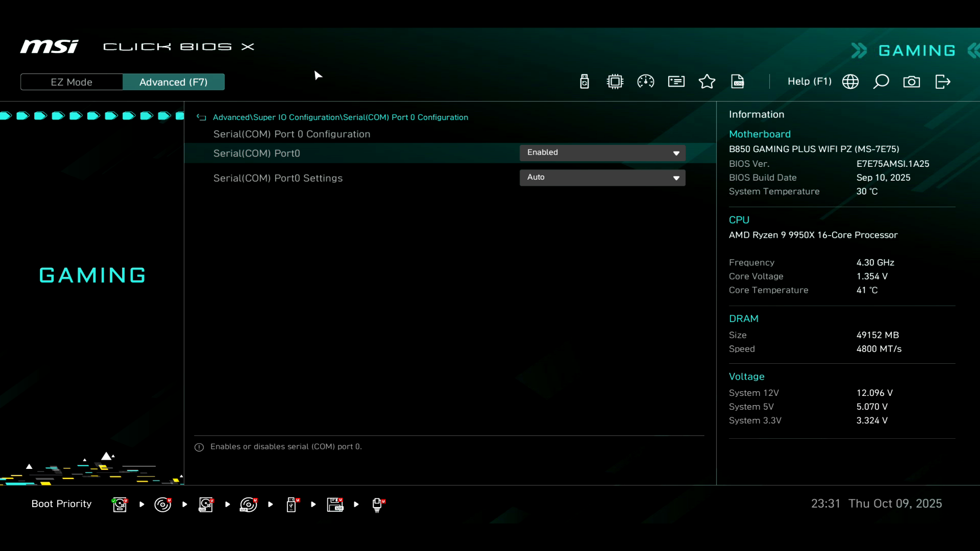Open search with the magnifier icon
Image resolution: width=980 pixels, height=551 pixels.
tap(881, 82)
